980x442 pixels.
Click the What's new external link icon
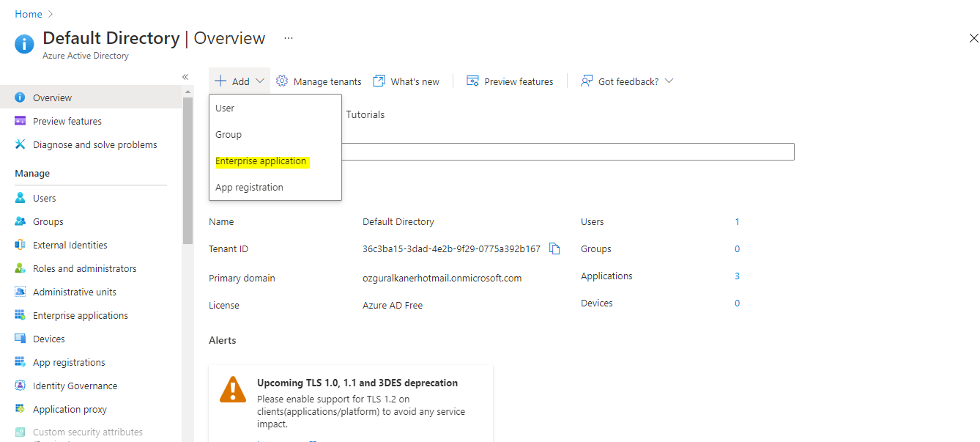click(x=379, y=81)
